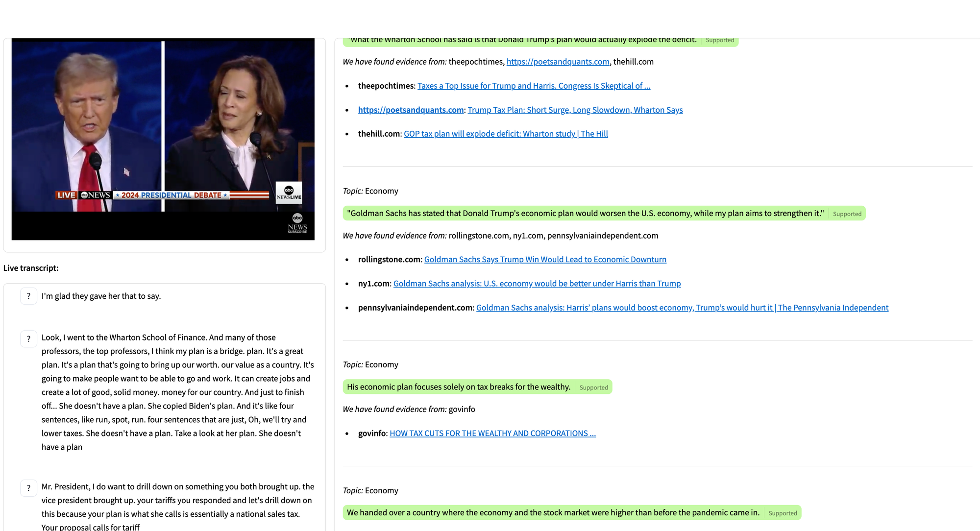The image size is (980, 531).
Task: Select the highlighted "We handed over a country" claim
Action: point(553,512)
